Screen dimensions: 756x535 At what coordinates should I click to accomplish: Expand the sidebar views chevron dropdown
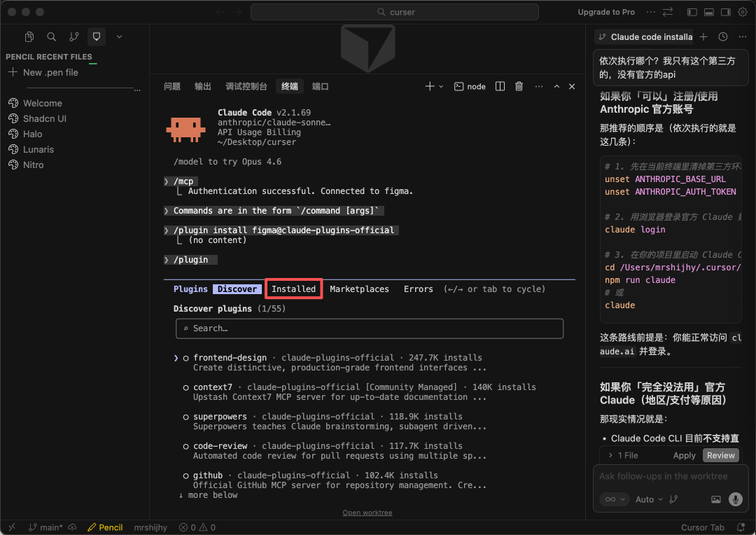[119, 36]
